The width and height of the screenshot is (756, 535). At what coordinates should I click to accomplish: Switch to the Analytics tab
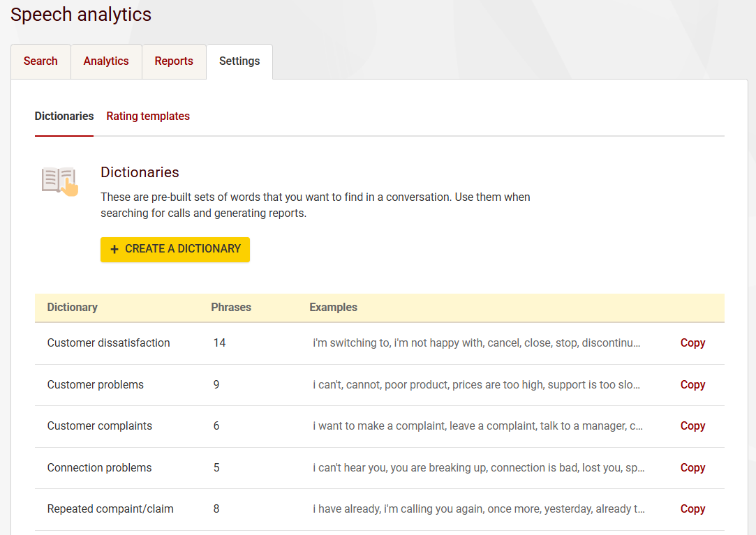tap(106, 61)
